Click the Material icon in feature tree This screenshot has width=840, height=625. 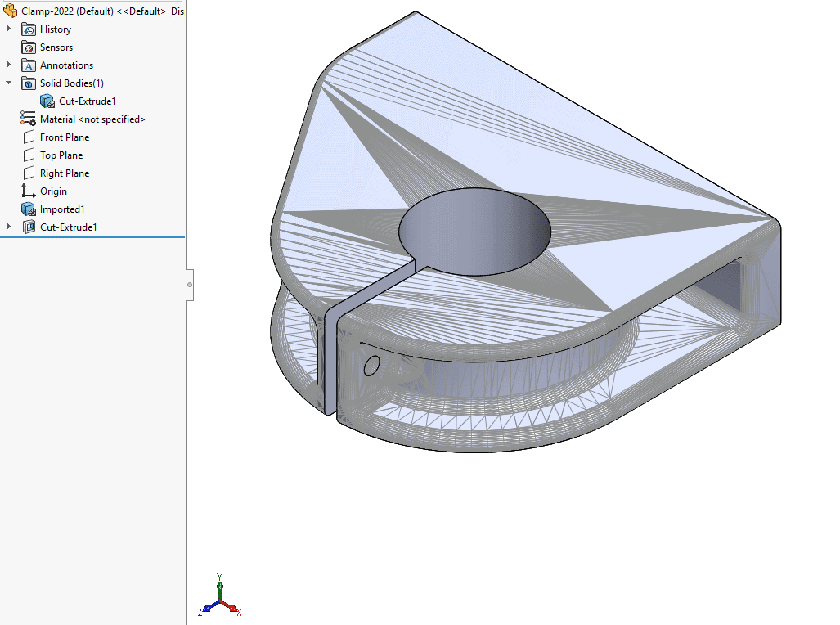pyautogui.click(x=29, y=119)
